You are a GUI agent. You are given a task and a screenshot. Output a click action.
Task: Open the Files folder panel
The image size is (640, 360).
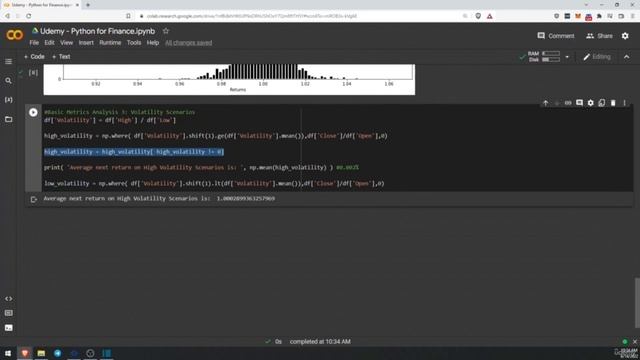coord(8,119)
